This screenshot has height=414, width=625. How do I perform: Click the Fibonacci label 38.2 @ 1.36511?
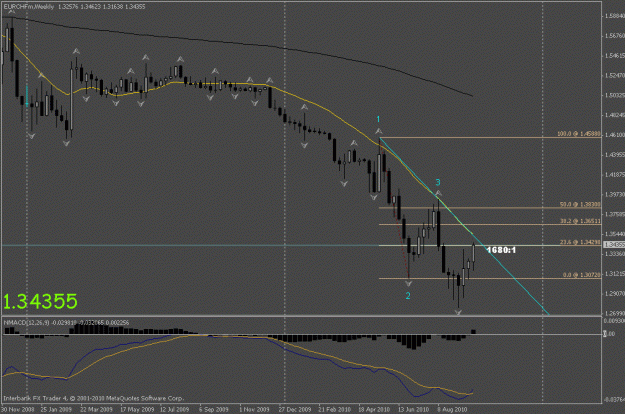click(580, 221)
